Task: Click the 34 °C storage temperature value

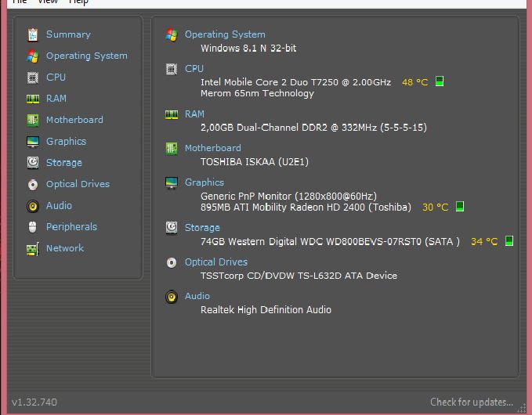Action: [x=484, y=242]
